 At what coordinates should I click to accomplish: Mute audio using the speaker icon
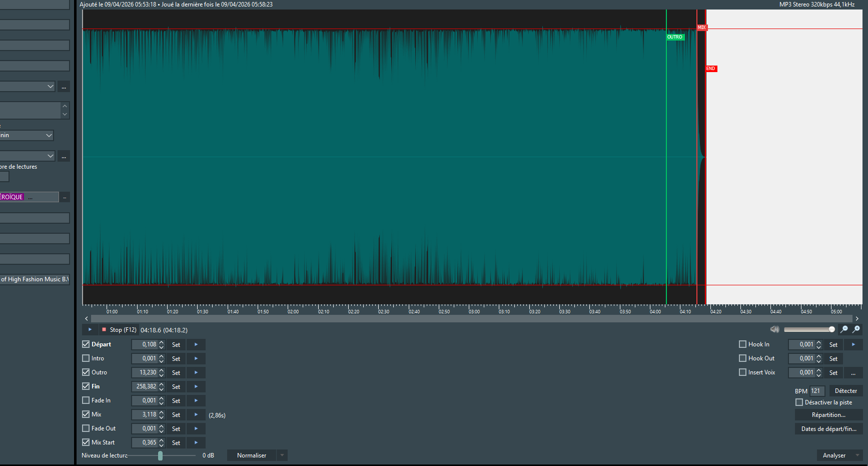[775, 329]
